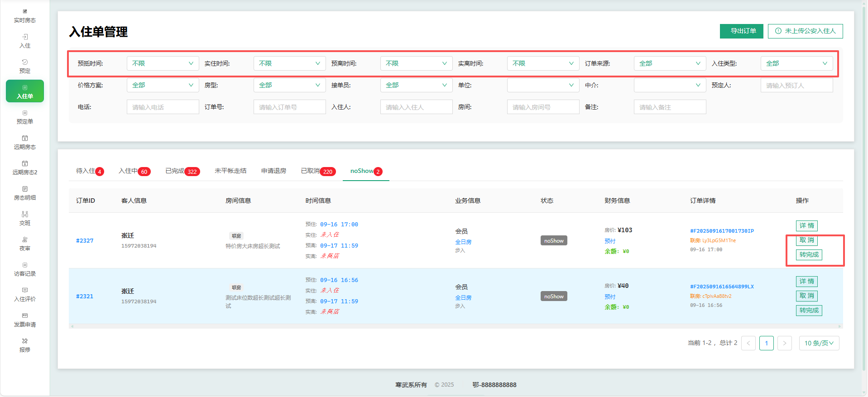Open 远期房态 calendar icon
Screen dimensions: 868x397
click(x=25, y=139)
